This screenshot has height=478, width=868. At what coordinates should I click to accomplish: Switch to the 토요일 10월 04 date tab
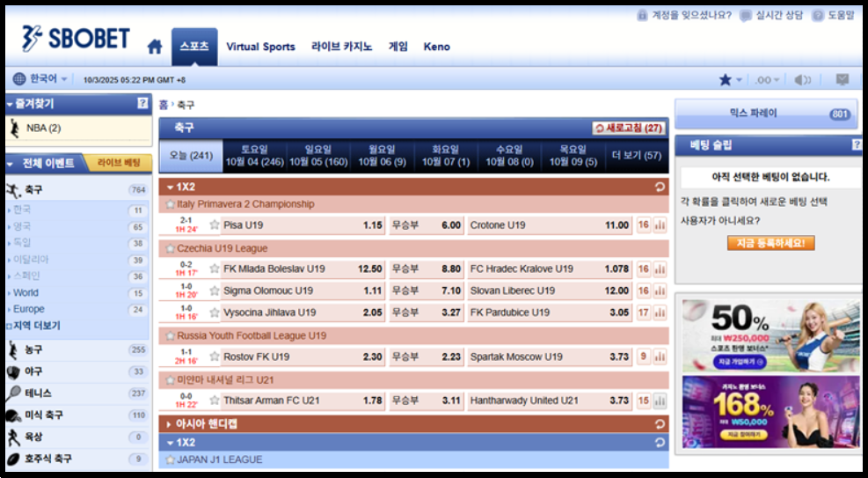pyautogui.click(x=254, y=156)
